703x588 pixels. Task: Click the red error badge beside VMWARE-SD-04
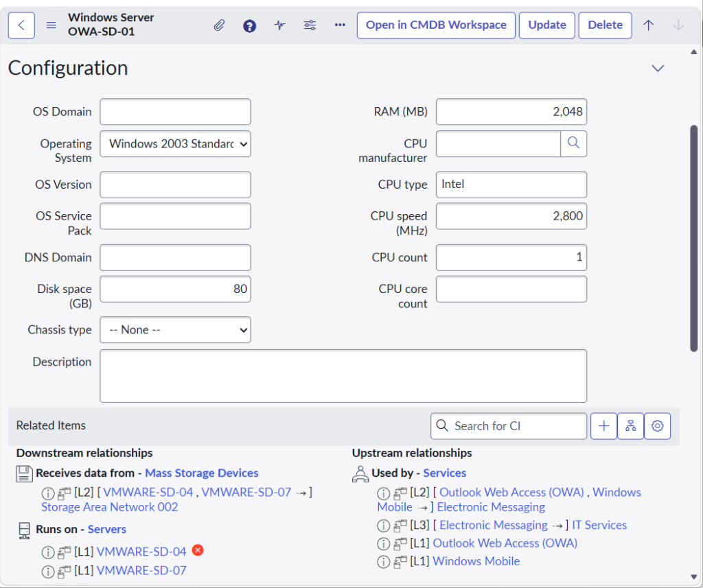[198, 550]
